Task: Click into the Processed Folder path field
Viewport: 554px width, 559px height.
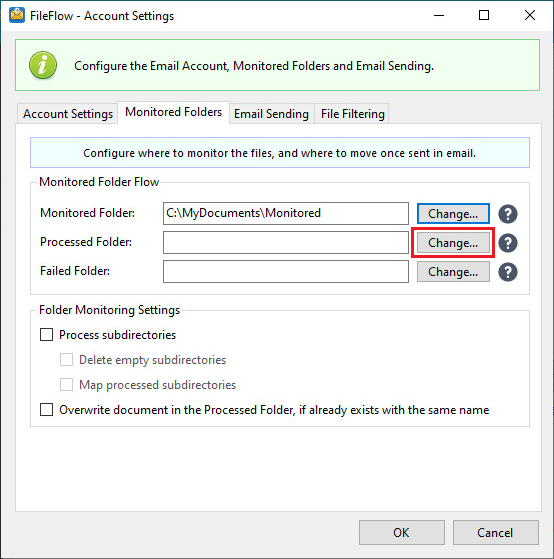Action: pos(286,243)
